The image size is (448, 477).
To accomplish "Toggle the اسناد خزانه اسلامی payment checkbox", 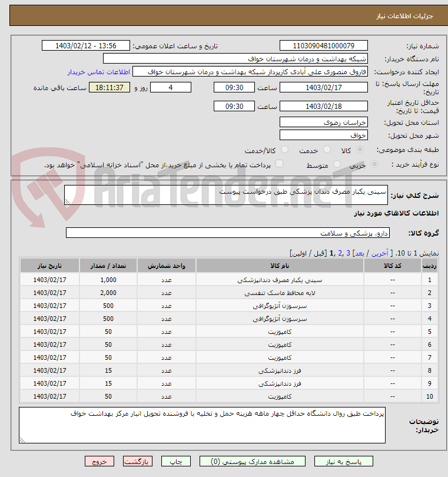I will (279, 164).
